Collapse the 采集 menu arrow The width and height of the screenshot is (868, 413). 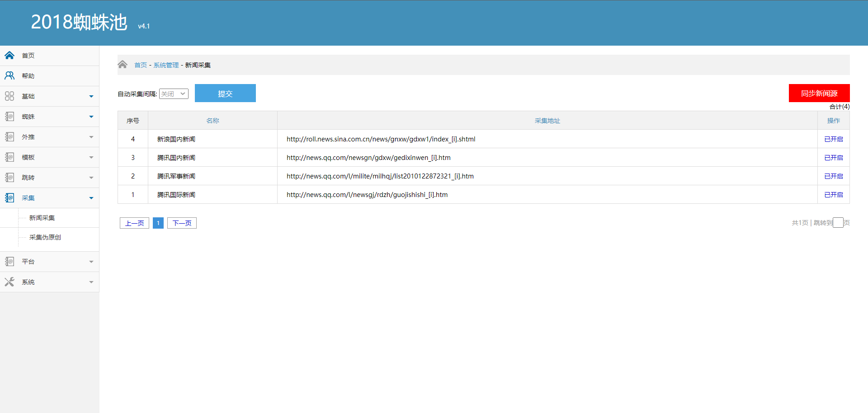91,198
